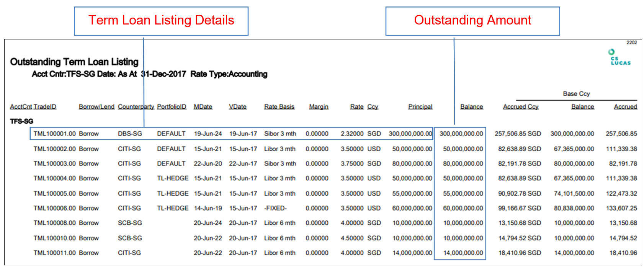
Task: Select the AcctCnt TradeID column header
Action: pos(33,107)
